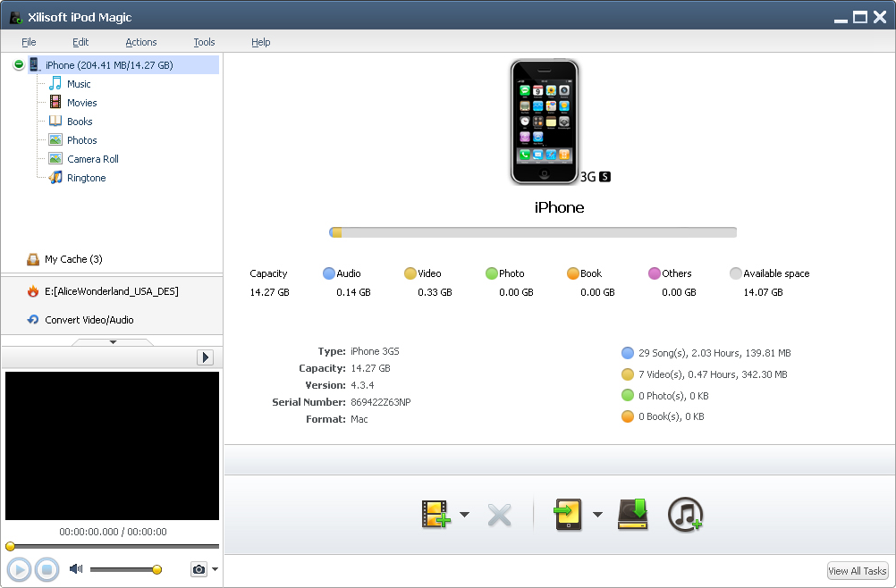896x588 pixels.
Task: Open the Actions menu
Action: 141,42
